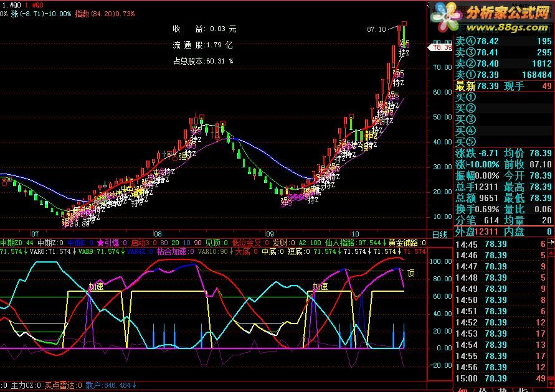555x392 pixels.
Task: Select the 买③ bid row
Action: tap(503, 119)
